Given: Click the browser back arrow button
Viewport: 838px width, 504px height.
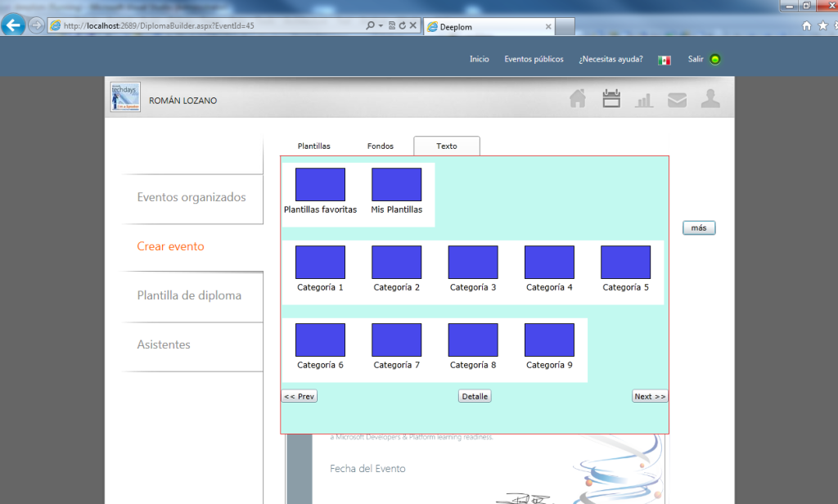Looking at the screenshot, I should pyautogui.click(x=13, y=25).
